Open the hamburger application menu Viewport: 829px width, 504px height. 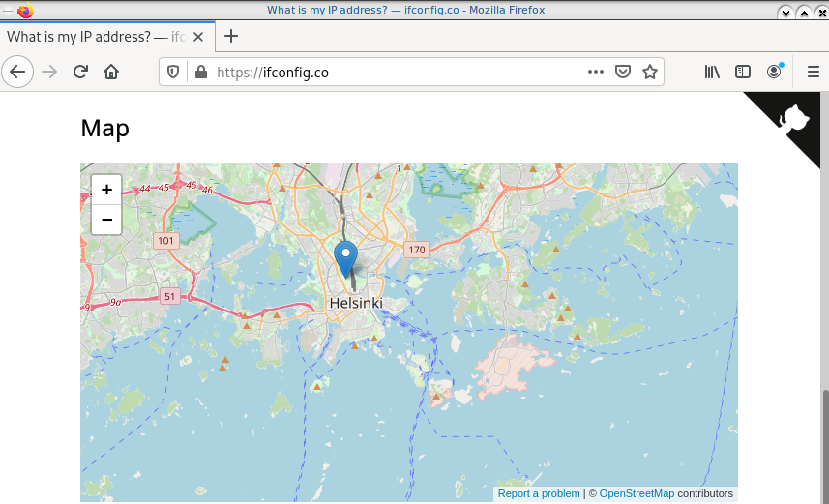813,72
